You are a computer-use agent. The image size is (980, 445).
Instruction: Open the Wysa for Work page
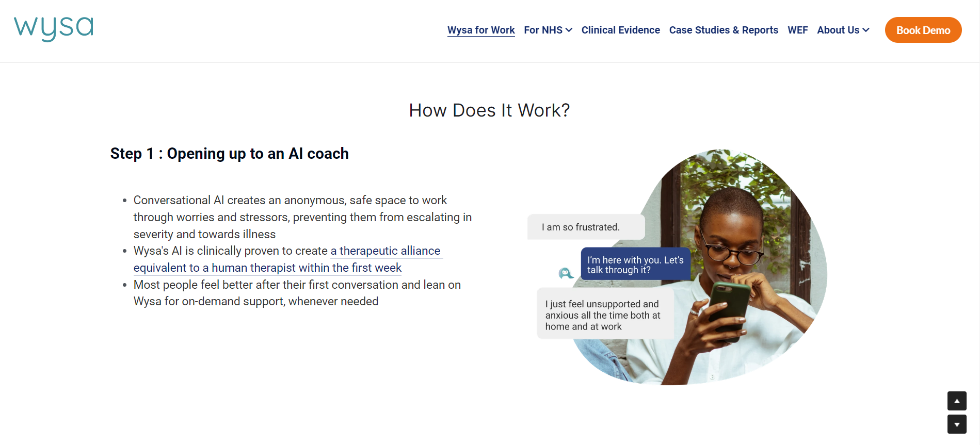481,30
